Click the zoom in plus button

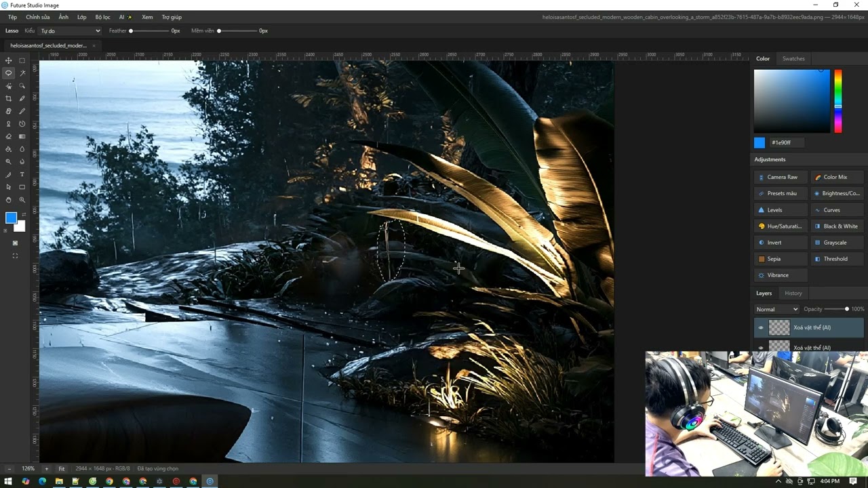tap(46, 468)
